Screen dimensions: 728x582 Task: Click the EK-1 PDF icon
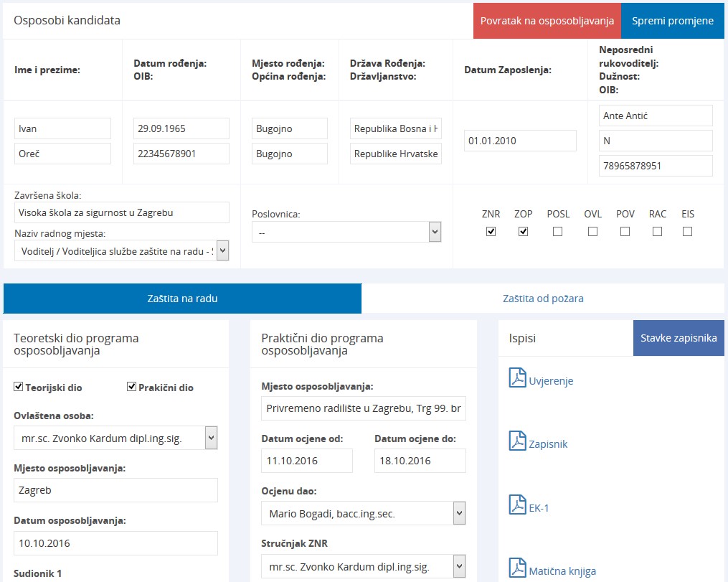pyautogui.click(x=517, y=504)
